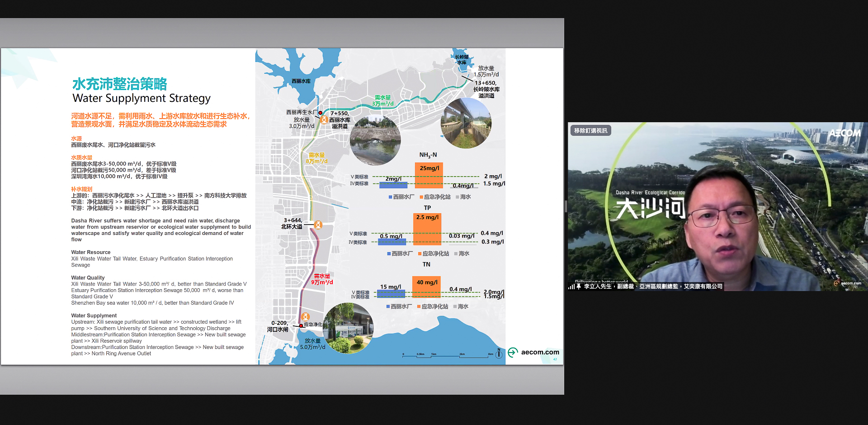
Task: Click the aecom.com link text on slide
Action: (x=540, y=352)
